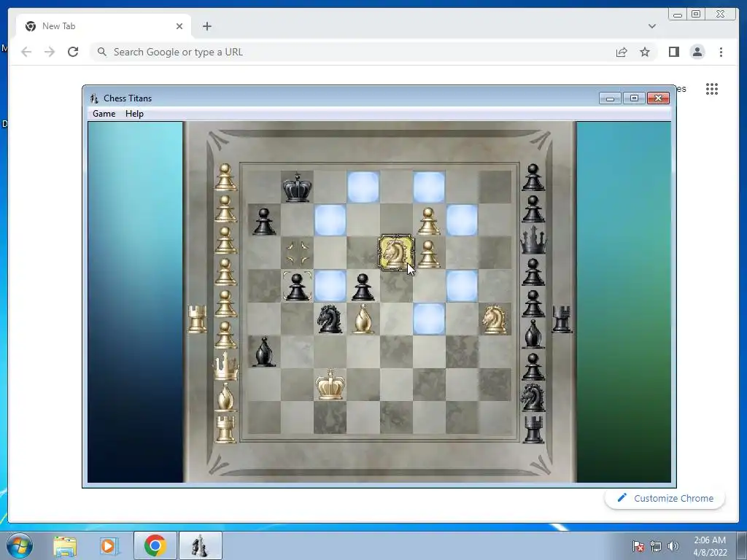Open volume control in system tray

click(673, 546)
